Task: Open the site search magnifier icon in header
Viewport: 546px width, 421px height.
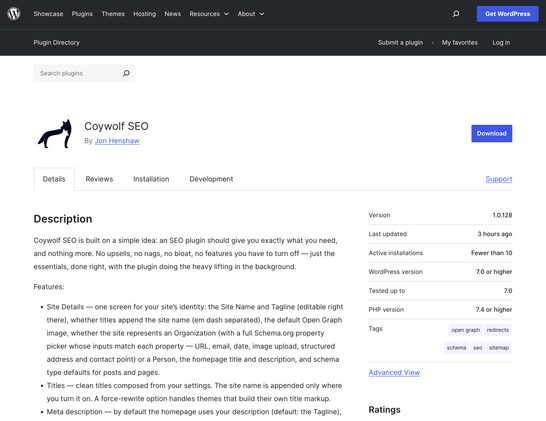Action: click(x=456, y=14)
